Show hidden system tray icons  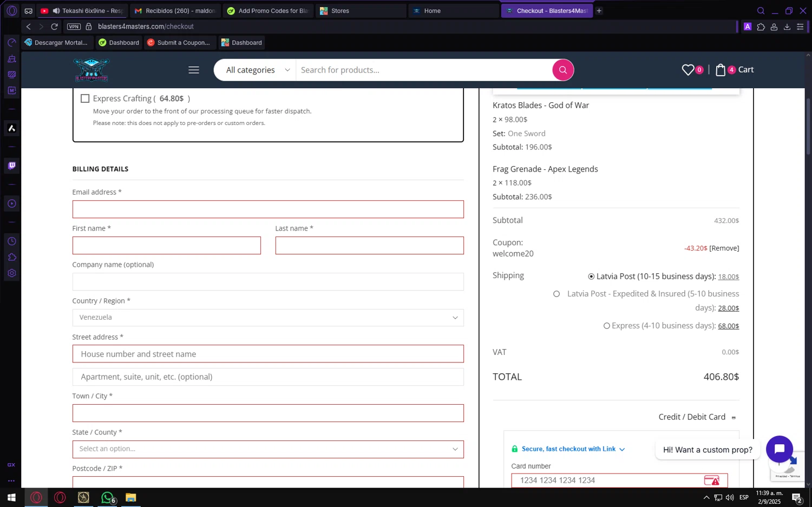pos(706,497)
